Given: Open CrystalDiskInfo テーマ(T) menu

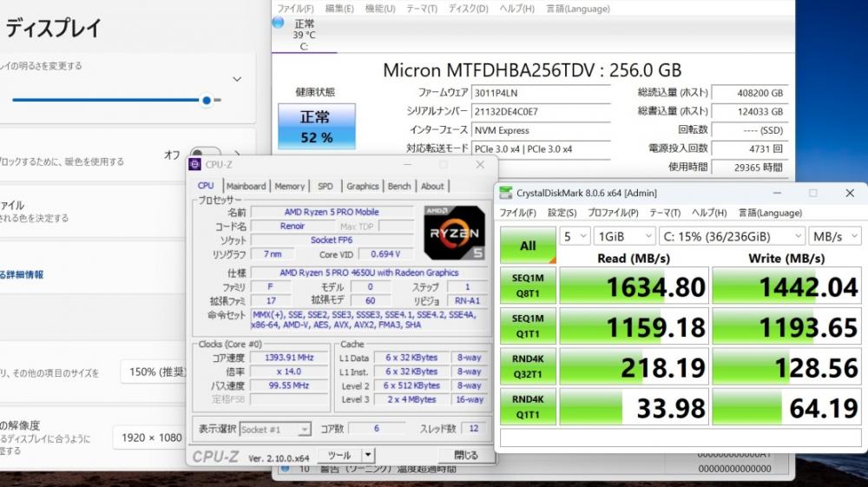Looking at the screenshot, I should point(422,9).
